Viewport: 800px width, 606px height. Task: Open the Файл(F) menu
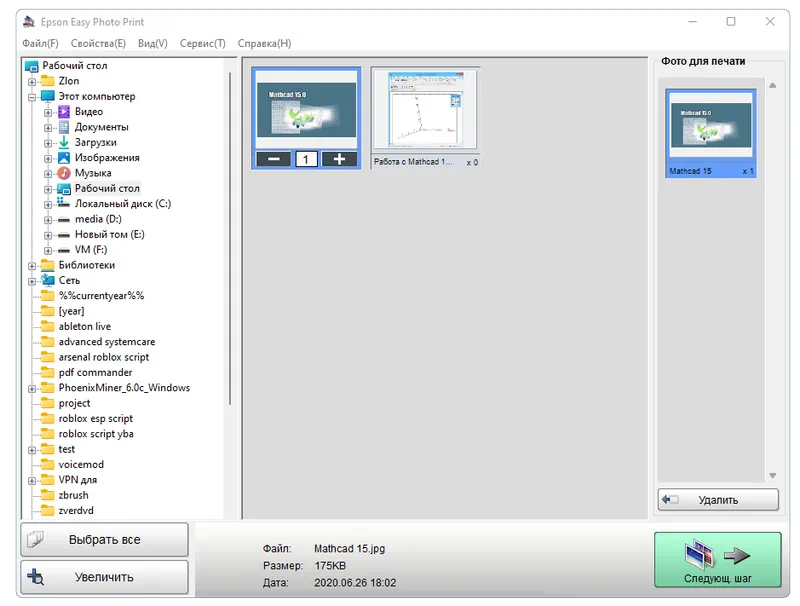(x=40, y=43)
